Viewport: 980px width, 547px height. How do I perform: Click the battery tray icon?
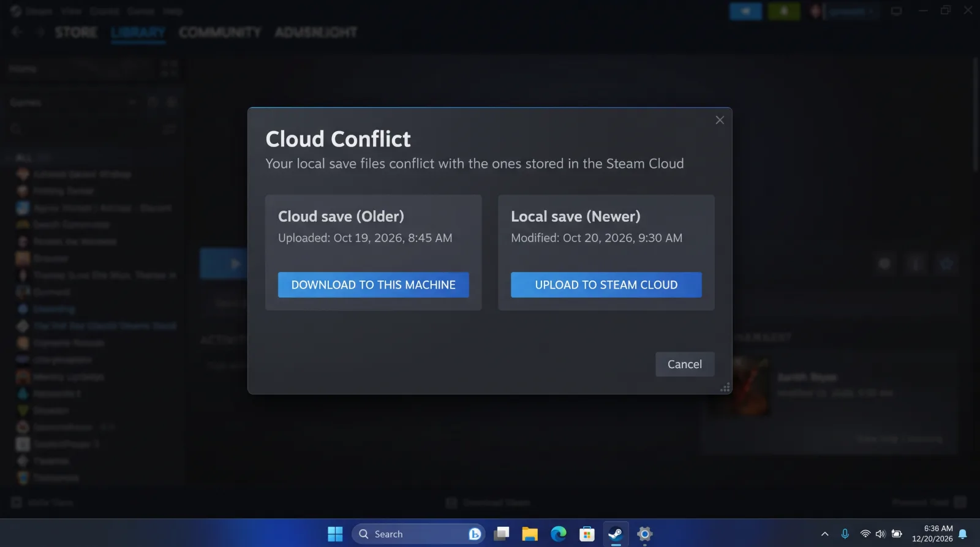897,534
